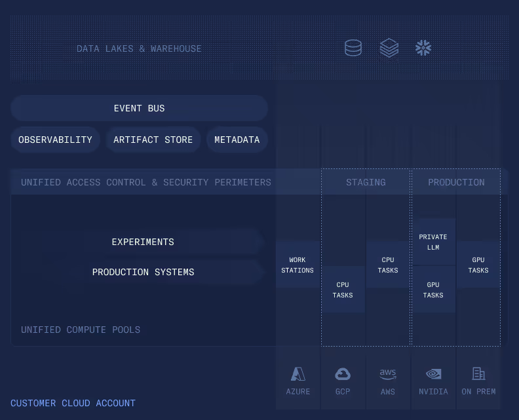
Task: Click the NVIDIA eye logo icon
Action: [433, 374]
